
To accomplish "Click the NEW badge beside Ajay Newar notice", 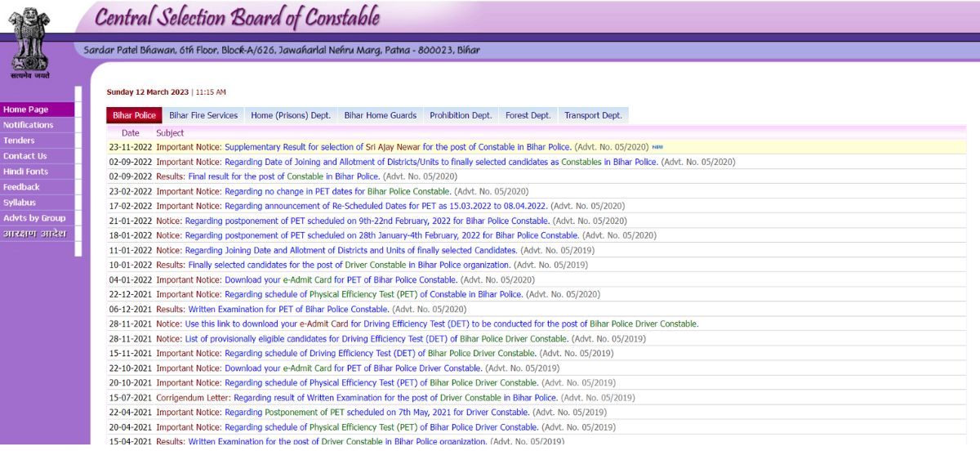I will (x=657, y=147).
